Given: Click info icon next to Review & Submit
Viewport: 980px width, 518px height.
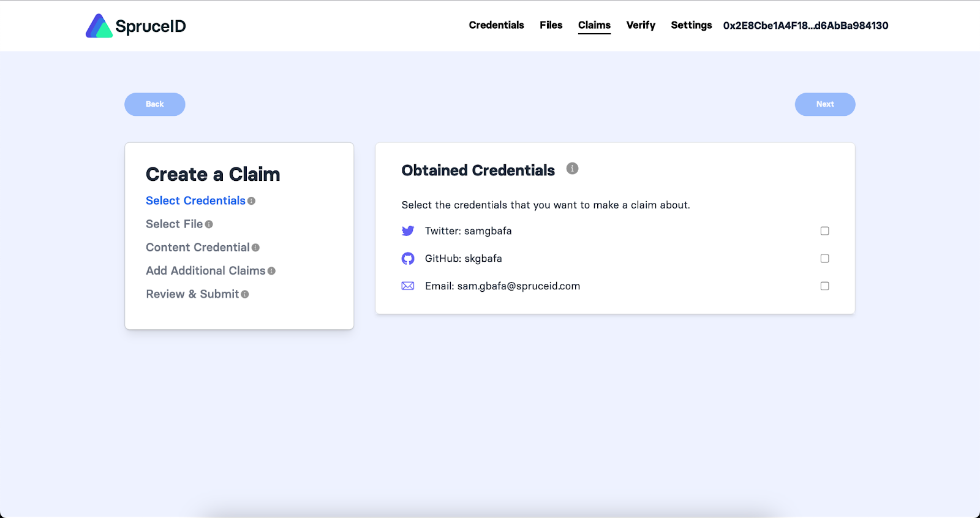Looking at the screenshot, I should 245,294.
